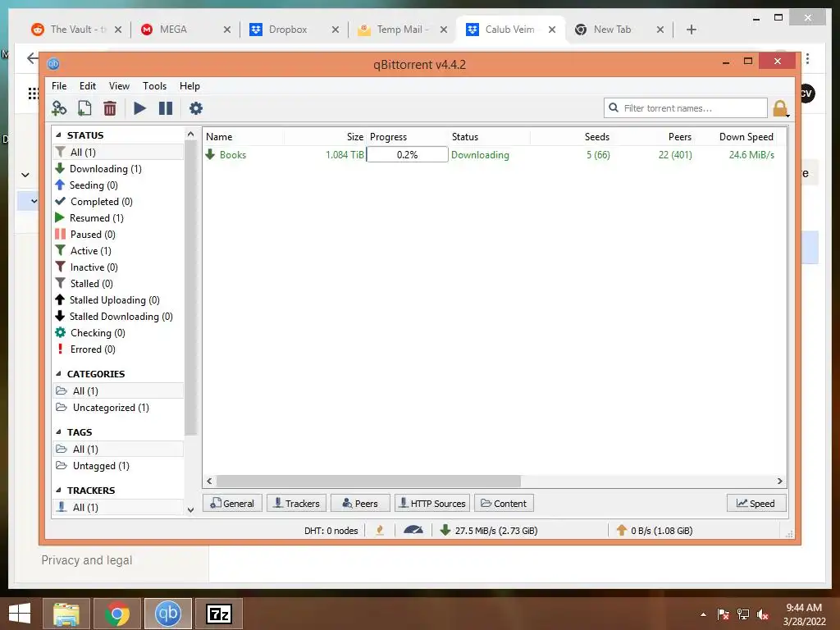The width and height of the screenshot is (840, 630).
Task: Open the HTTP Sources tab
Action: click(x=432, y=504)
